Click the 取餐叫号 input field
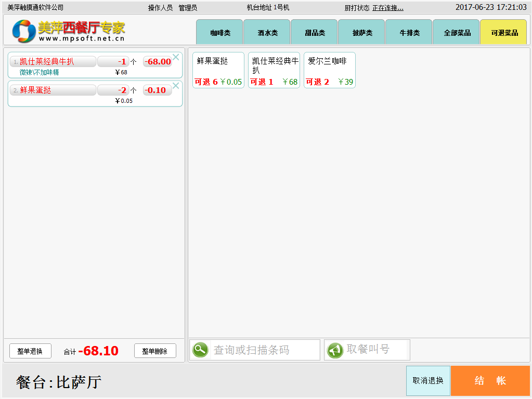532x399 pixels. click(376, 350)
